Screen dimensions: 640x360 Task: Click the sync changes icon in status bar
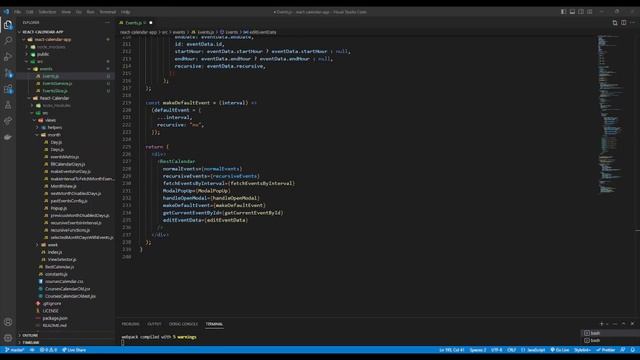[32, 350]
